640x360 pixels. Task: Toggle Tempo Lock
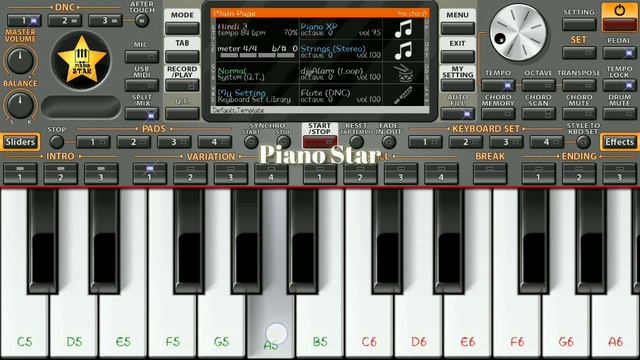click(x=619, y=85)
